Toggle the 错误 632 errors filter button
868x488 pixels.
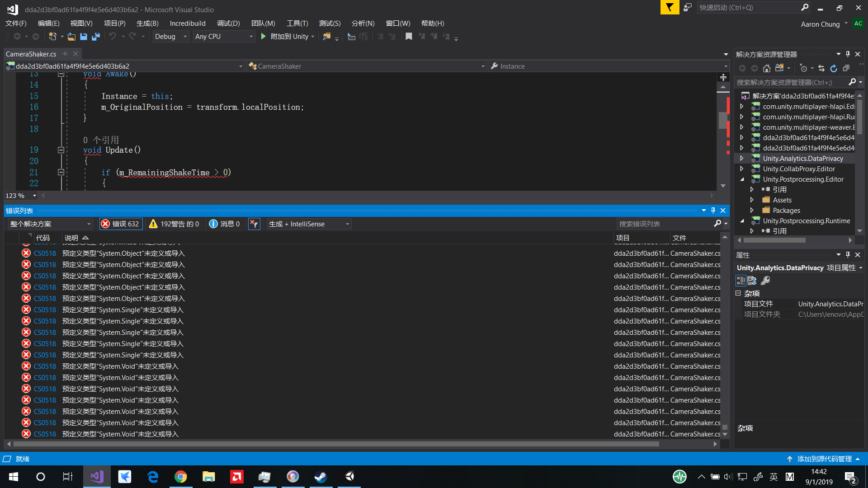click(x=121, y=223)
